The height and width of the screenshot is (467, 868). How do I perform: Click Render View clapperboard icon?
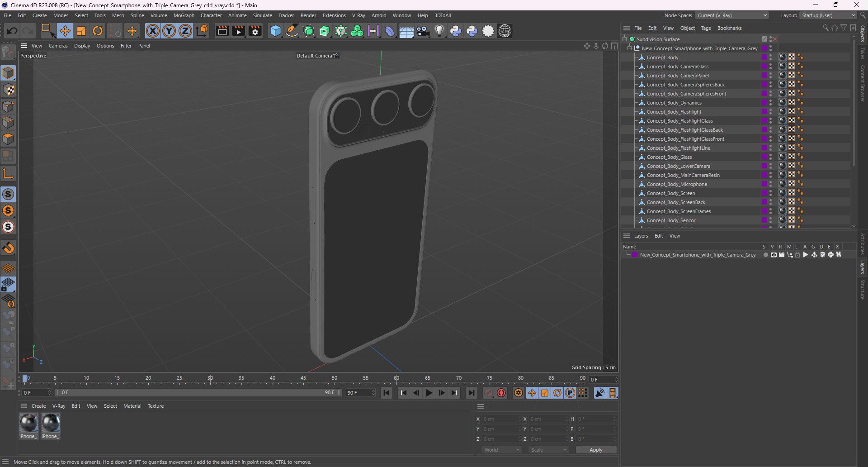coord(222,31)
